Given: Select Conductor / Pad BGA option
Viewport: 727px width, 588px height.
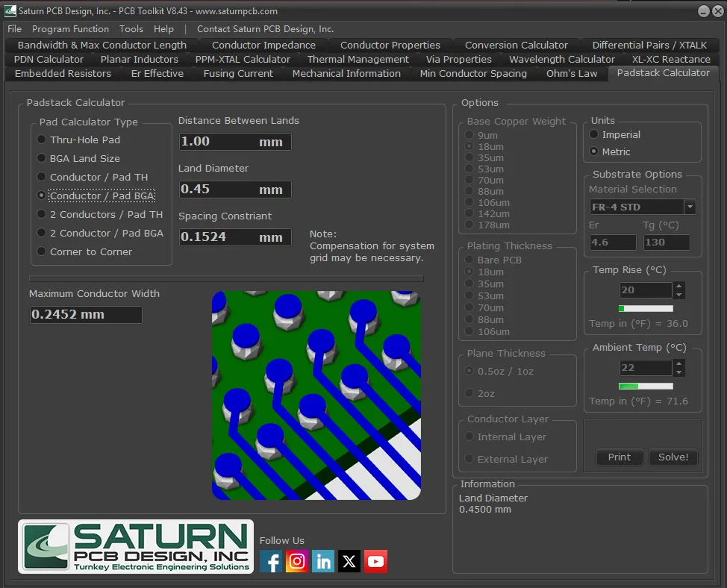Looking at the screenshot, I should tap(96, 196).
